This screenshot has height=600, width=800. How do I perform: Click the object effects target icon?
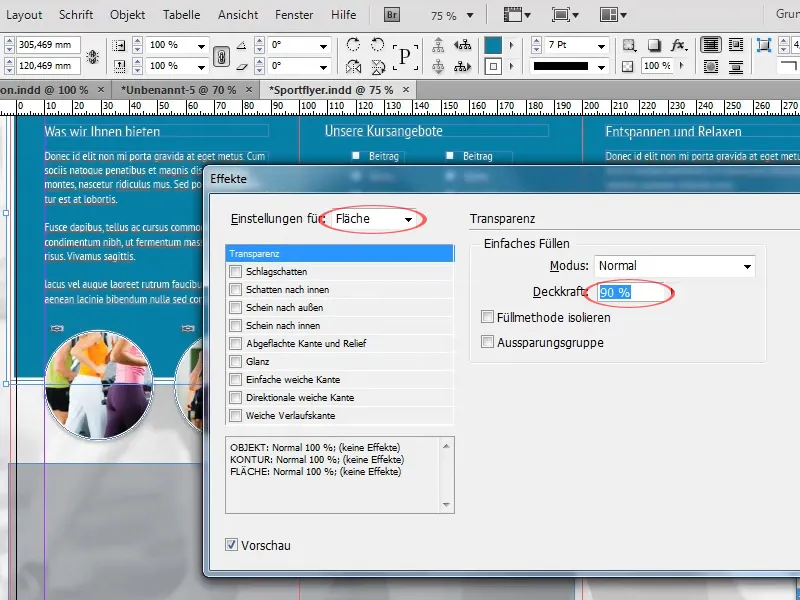pos(629,45)
